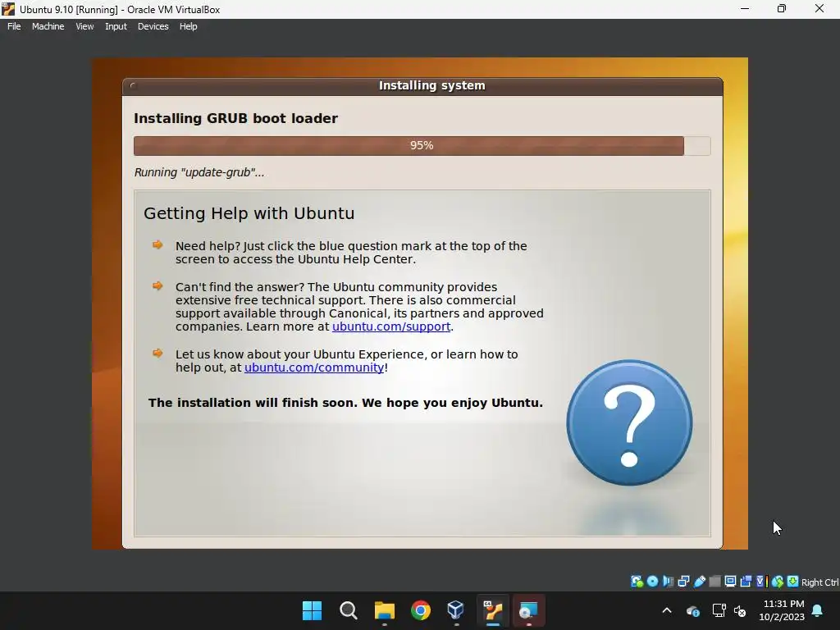Open the USB devices indicator icon

click(x=700, y=582)
